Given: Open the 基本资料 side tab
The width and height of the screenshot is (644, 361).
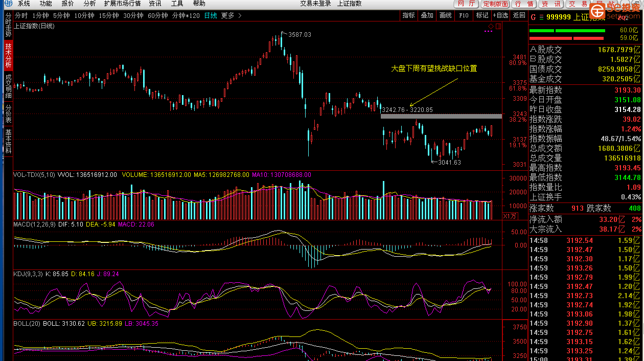Looking at the screenshot, I should 8,141.
